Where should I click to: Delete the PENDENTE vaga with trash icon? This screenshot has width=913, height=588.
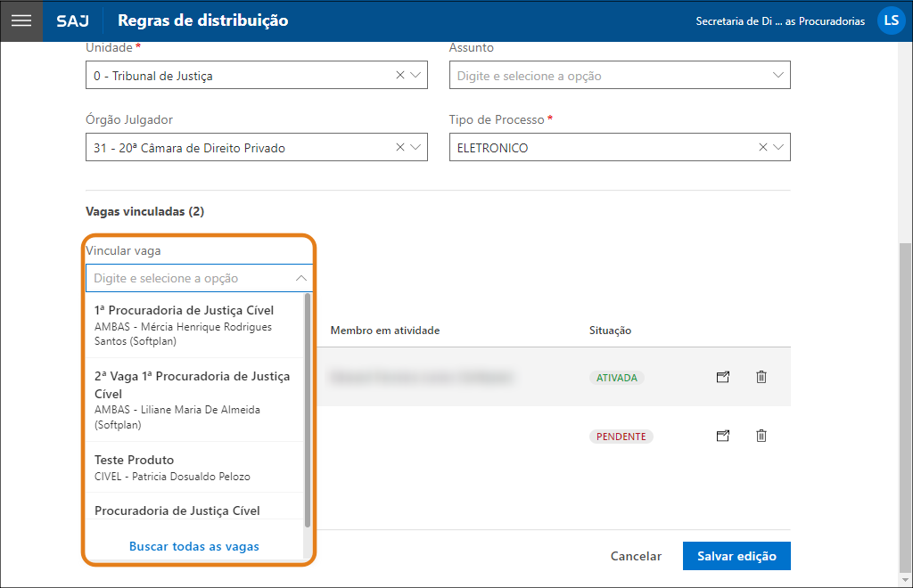click(x=761, y=436)
